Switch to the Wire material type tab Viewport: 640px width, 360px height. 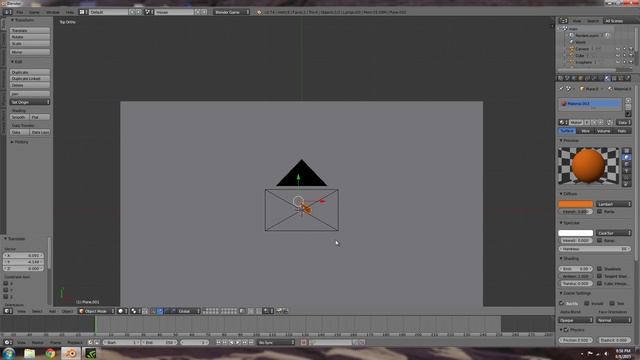click(585, 131)
